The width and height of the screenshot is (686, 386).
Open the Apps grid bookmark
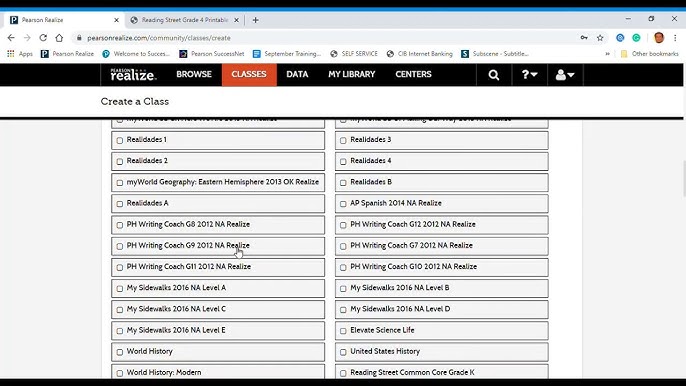[x=20, y=54]
